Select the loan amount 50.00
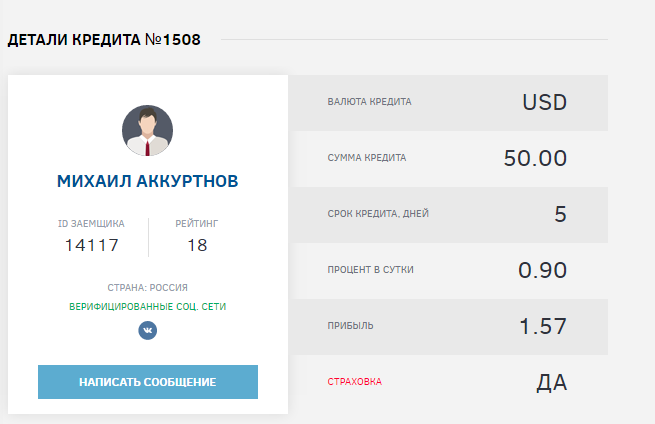Viewport: 655px width, 424px height. (x=535, y=158)
